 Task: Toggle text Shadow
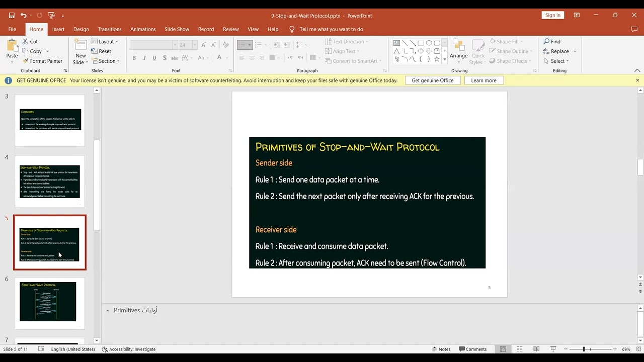165,58
